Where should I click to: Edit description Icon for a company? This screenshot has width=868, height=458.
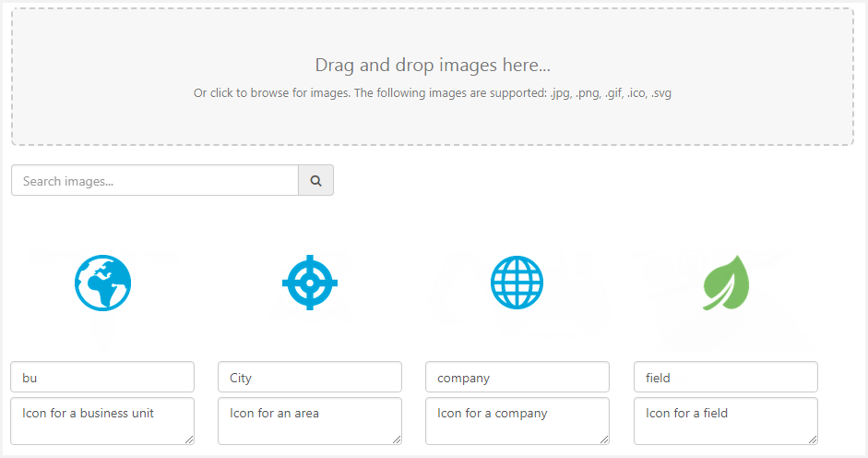pos(517,421)
